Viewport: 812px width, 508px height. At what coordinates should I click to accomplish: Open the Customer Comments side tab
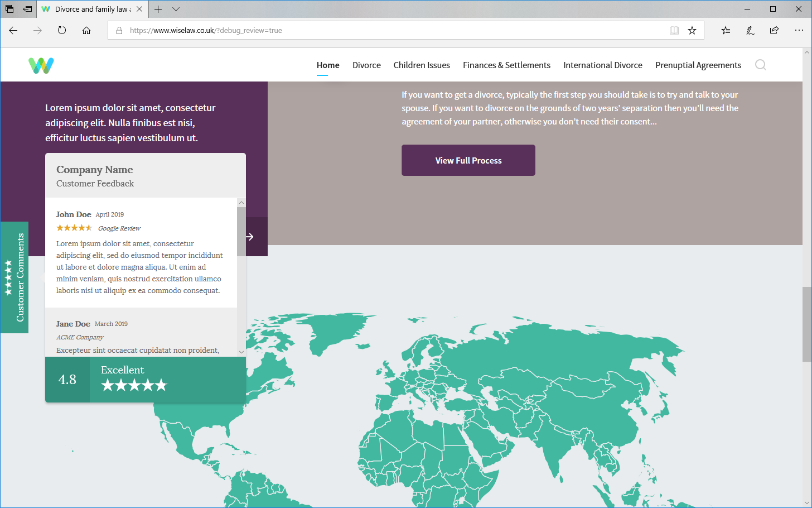pyautogui.click(x=14, y=277)
